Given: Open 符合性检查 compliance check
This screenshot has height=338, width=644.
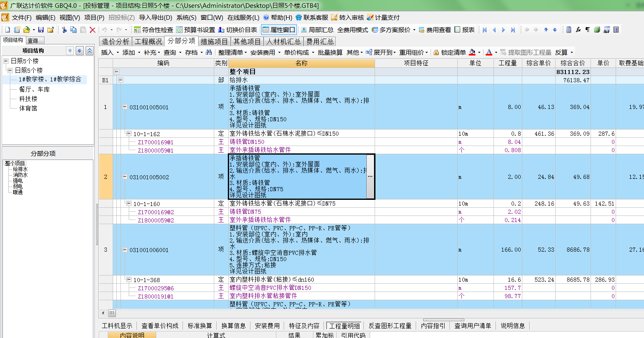Looking at the screenshot, I should (x=153, y=30).
